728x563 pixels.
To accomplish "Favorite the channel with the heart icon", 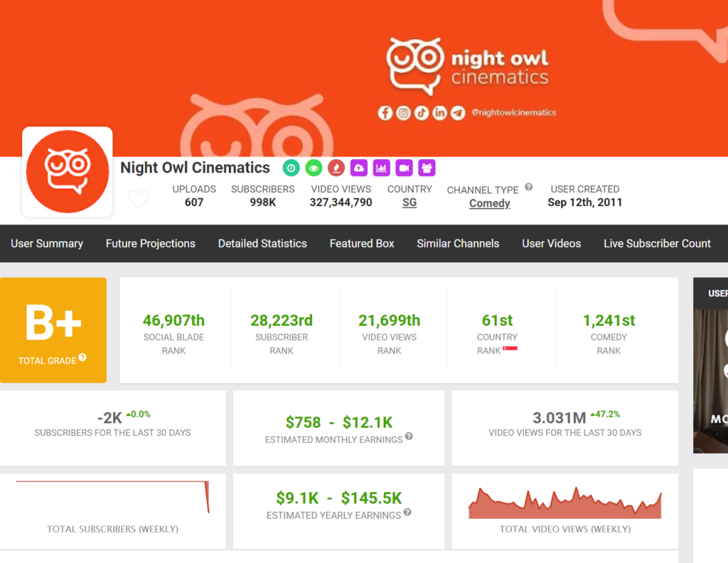I will (139, 199).
